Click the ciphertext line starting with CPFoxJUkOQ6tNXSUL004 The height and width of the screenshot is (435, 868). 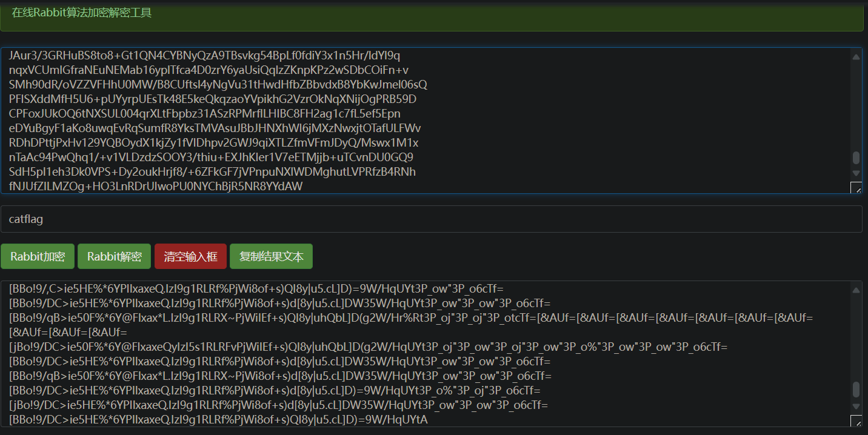(205, 114)
